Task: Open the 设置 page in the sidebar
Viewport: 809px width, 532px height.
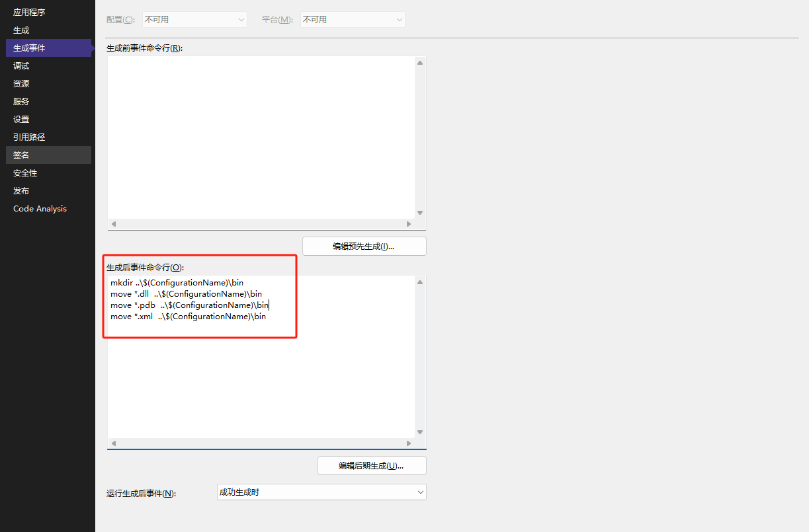Action: pos(21,119)
